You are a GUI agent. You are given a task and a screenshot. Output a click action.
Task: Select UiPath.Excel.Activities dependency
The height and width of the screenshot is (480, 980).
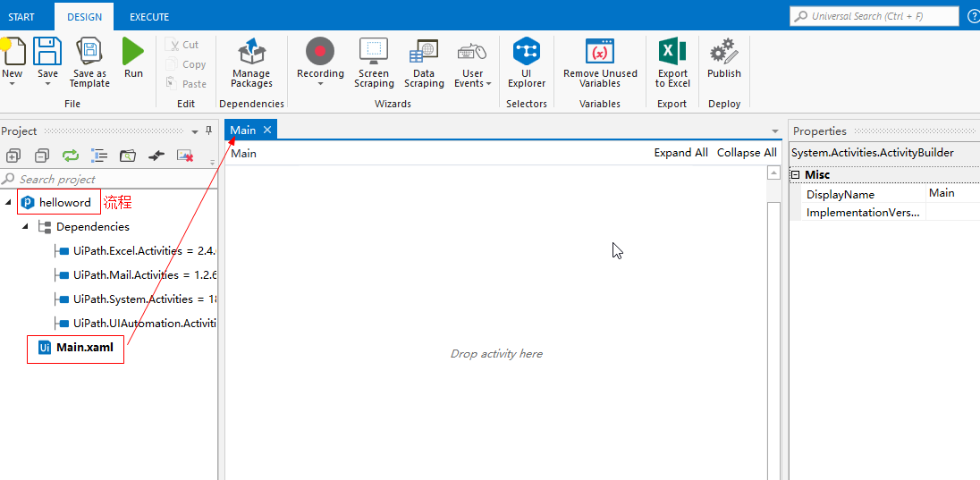pyautogui.click(x=144, y=251)
